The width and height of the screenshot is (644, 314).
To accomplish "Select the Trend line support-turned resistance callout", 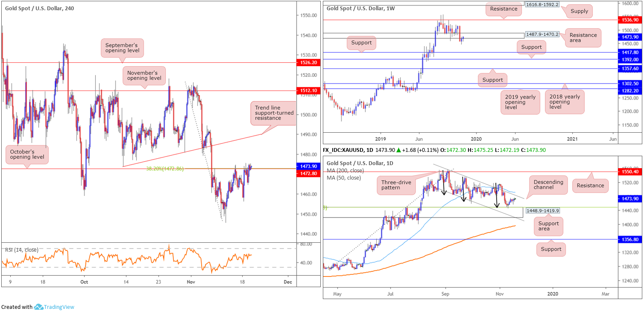I will 274,114.
